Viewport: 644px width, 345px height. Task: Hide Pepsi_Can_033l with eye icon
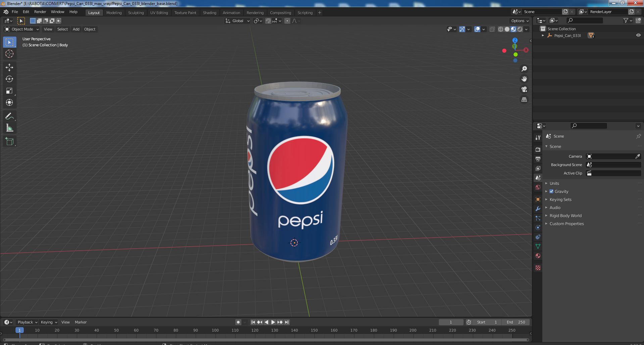pos(638,35)
